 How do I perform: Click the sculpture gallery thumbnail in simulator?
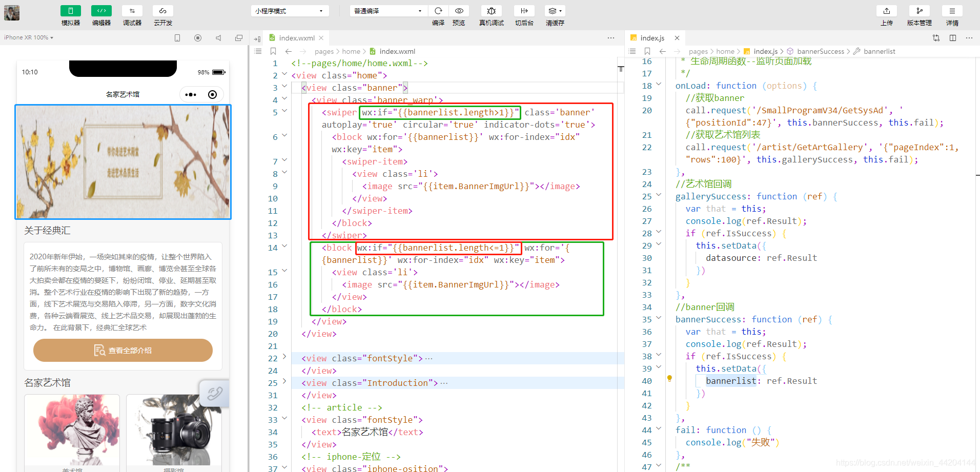coord(72,430)
